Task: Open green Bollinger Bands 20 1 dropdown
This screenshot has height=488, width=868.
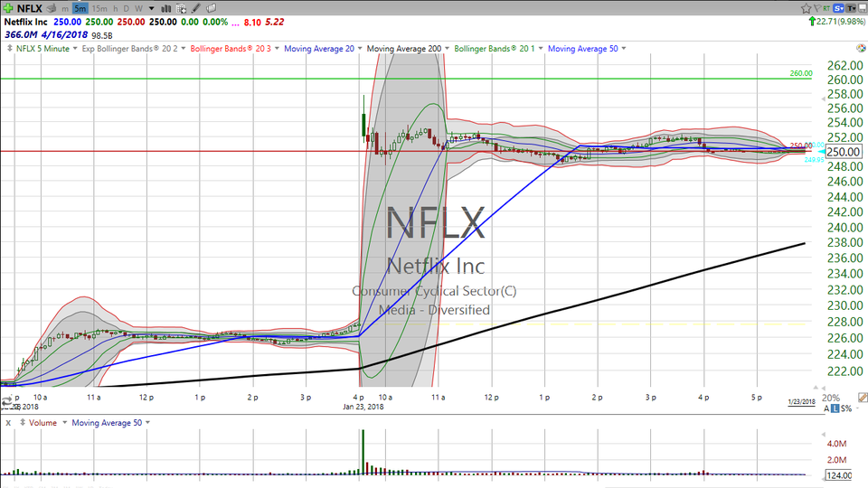Action: (x=541, y=49)
